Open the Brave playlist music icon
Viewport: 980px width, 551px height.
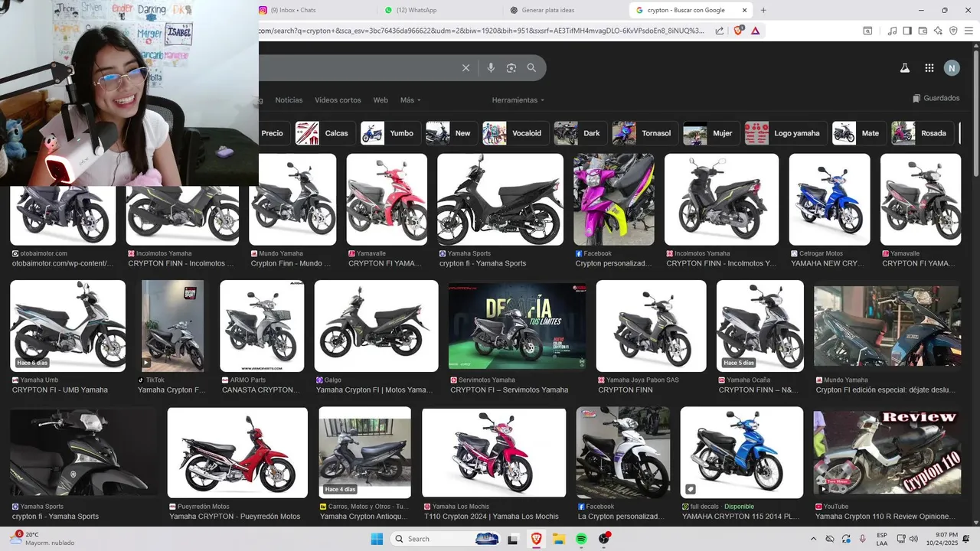pos(892,31)
